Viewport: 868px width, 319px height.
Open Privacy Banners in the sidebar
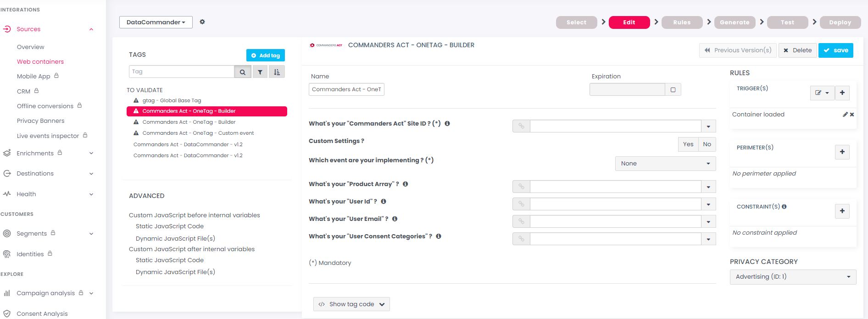coord(41,121)
